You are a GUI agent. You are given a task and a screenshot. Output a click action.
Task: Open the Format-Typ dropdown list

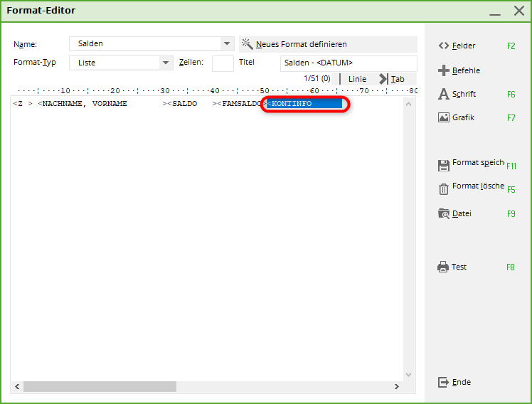tap(166, 63)
